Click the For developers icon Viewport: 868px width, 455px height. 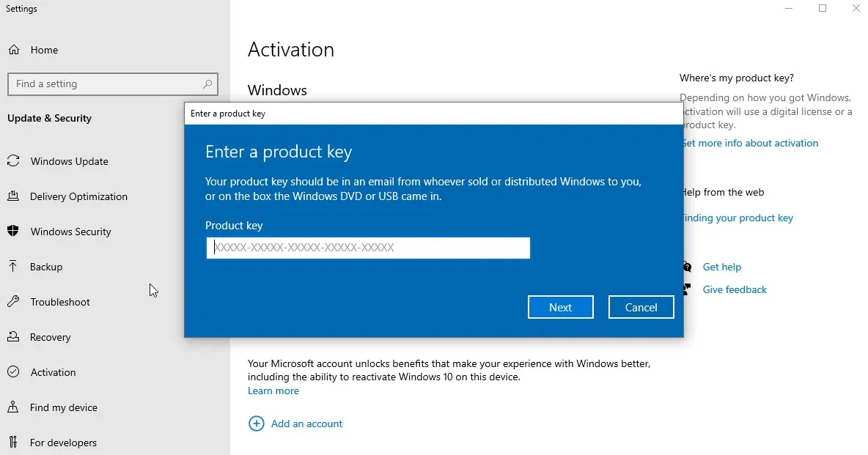[x=13, y=443]
